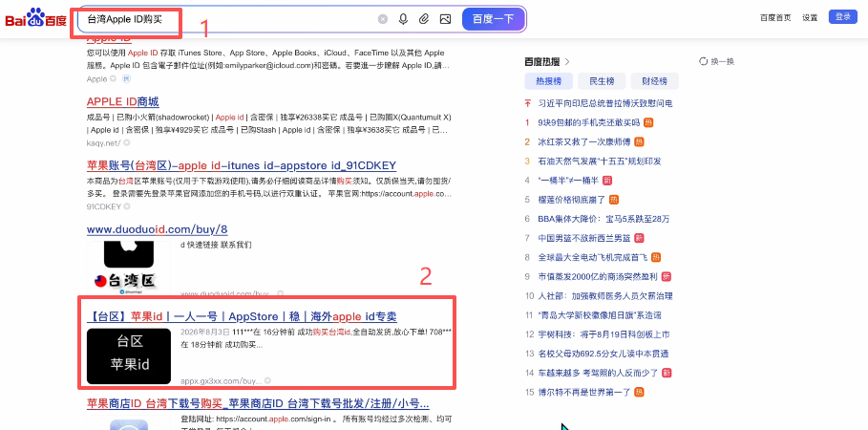868x430 pixels.
Task: Click the 登录 button
Action: pyautogui.click(x=842, y=16)
